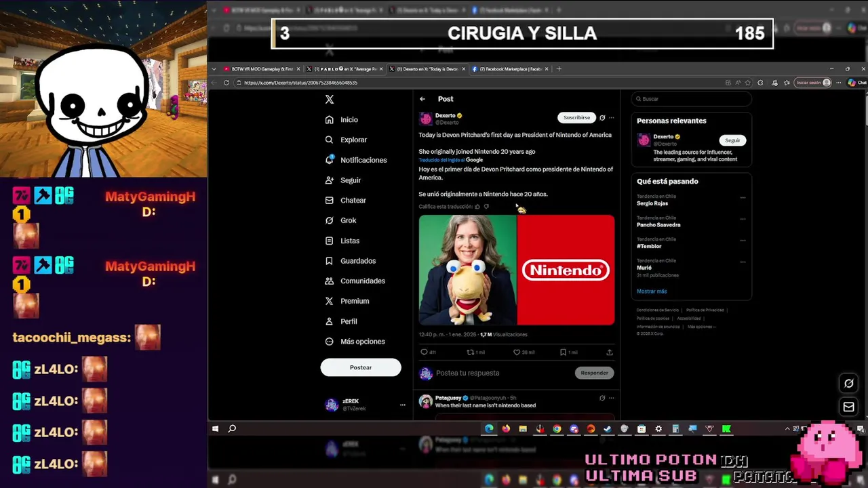Open options menu for Murió trend
Viewport: 868px width, 488px height.
[x=743, y=262]
